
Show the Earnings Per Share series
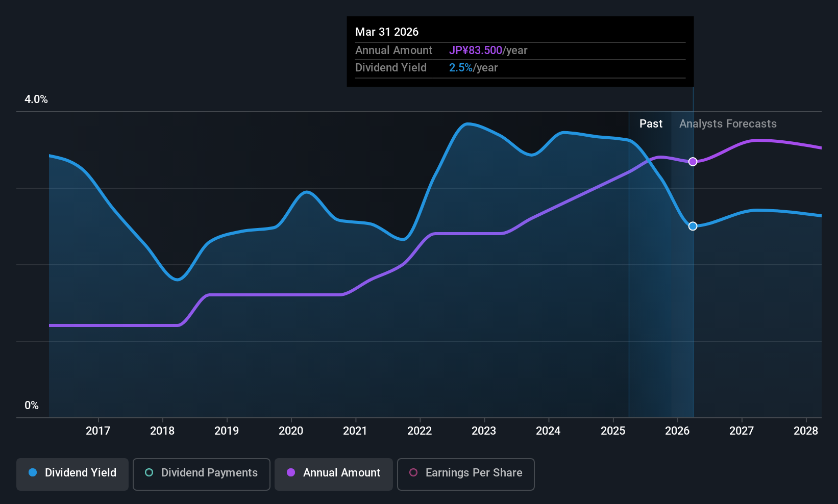(465, 474)
